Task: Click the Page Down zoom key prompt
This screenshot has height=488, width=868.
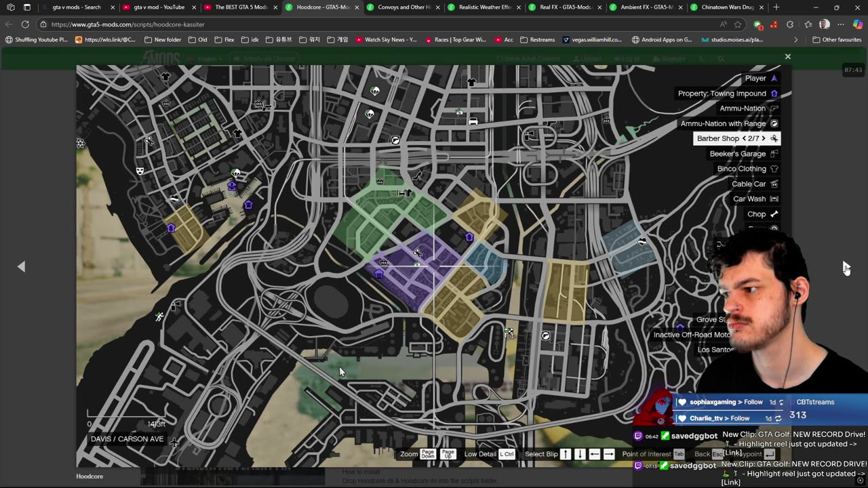Action: click(427, 454)
